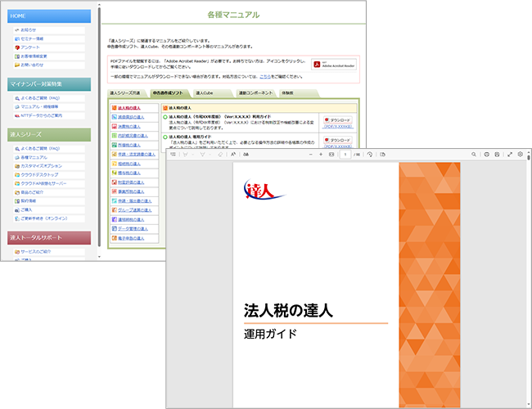Download the 法人税の達人 利用ガイド PDF

pos(337,119)
